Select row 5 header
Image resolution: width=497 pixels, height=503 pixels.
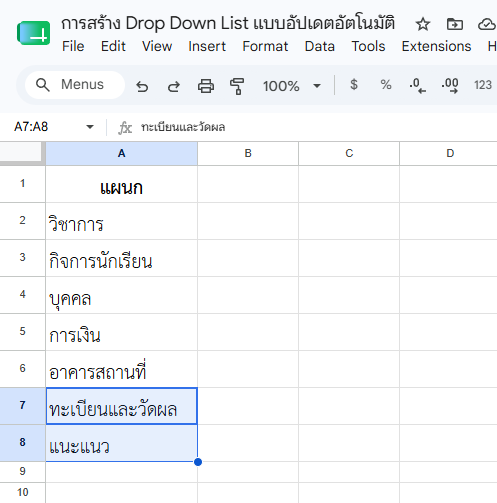point(22,332)
